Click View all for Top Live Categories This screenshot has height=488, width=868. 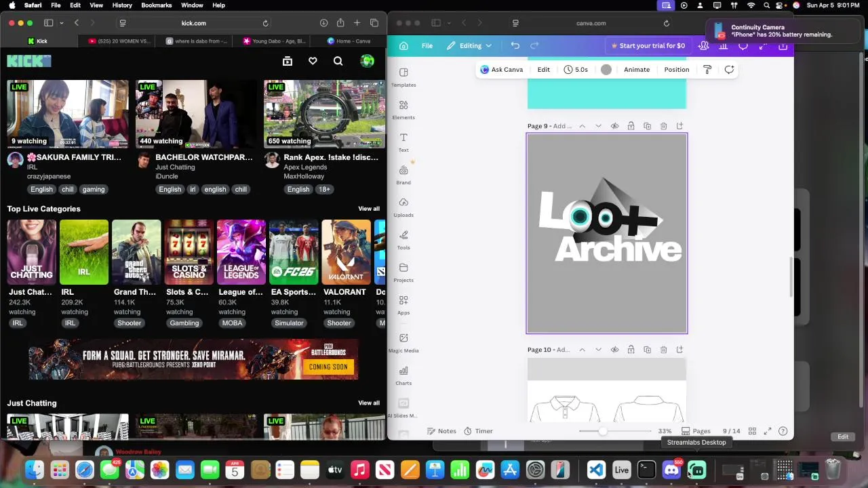[x=369, y=209]
